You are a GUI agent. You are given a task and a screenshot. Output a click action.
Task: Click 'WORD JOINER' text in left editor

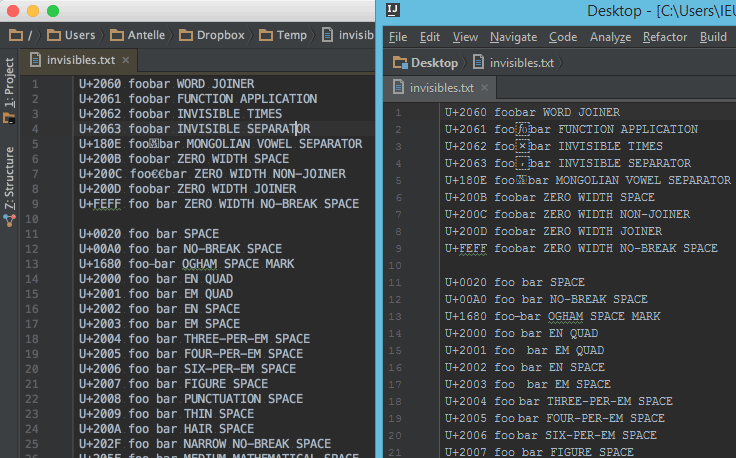[x=215, y=84]
